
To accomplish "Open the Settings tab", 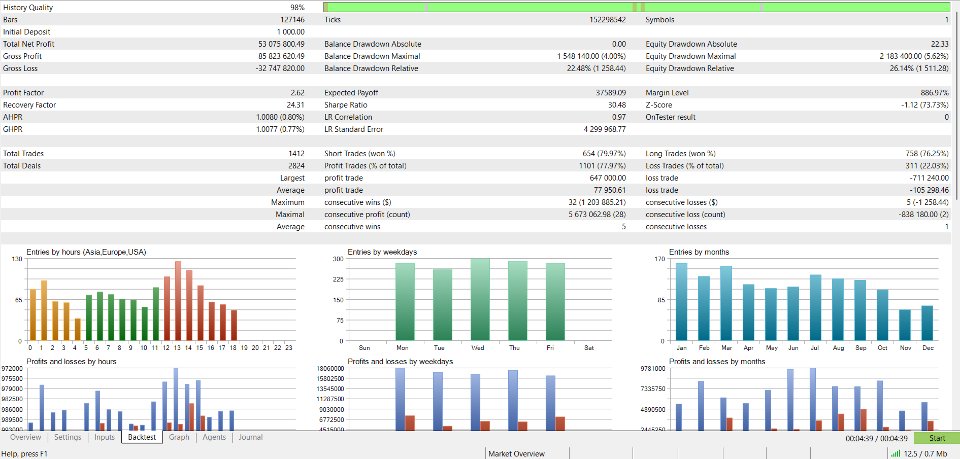I will [x=67, y=438].
